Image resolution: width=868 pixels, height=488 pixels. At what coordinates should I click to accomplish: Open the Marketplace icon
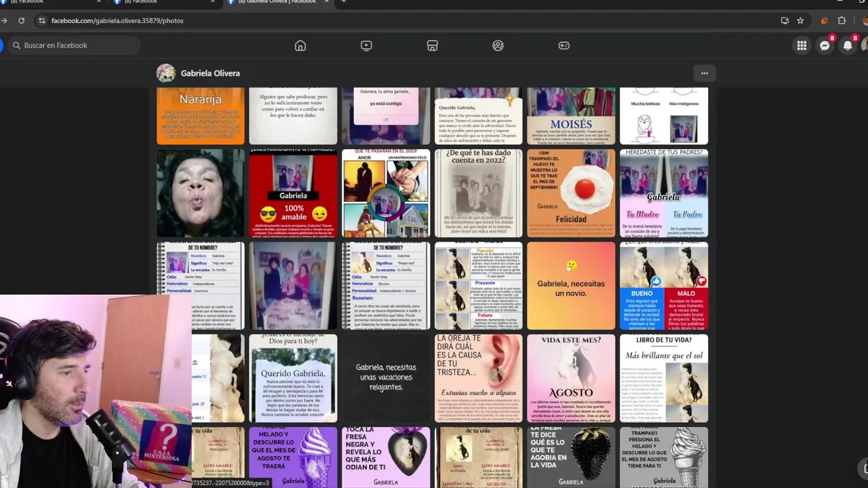(x=432, y=45)
